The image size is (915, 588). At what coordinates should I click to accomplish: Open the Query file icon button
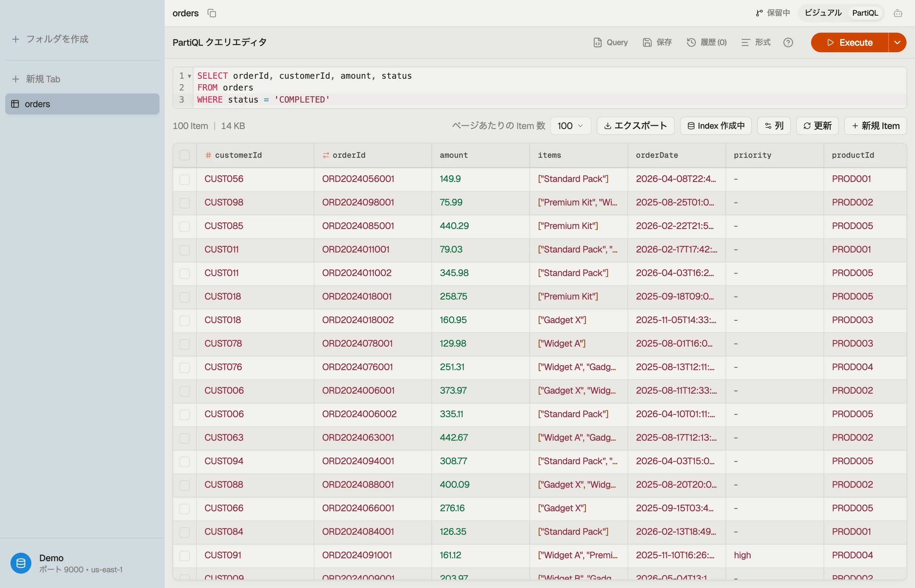point(610,42)
